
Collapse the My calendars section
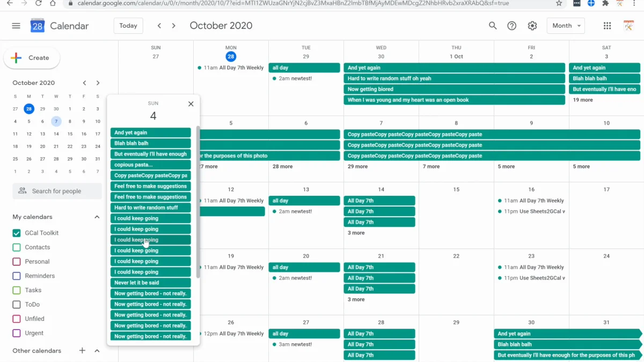97,217
